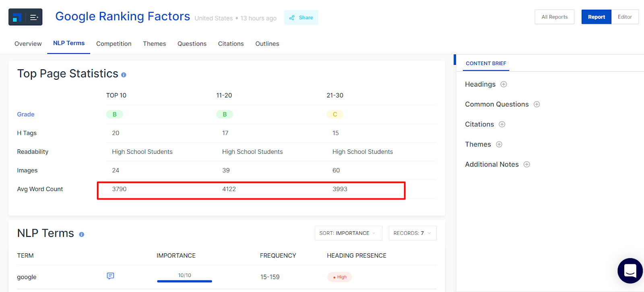Image resolution: width=644 pixels, height=292 pixels.
Task: Click the Avg Word Count label
Action: tap(40, 189)
